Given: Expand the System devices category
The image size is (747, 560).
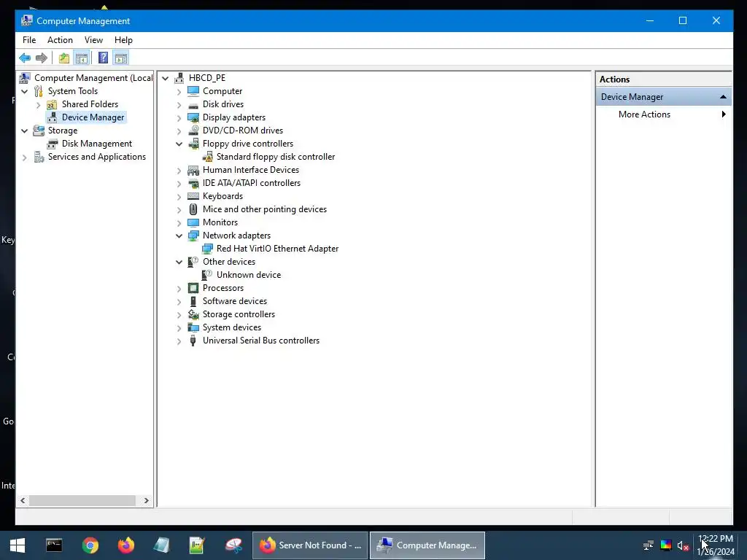Looking at the screenshot, I should pos(179,327).
